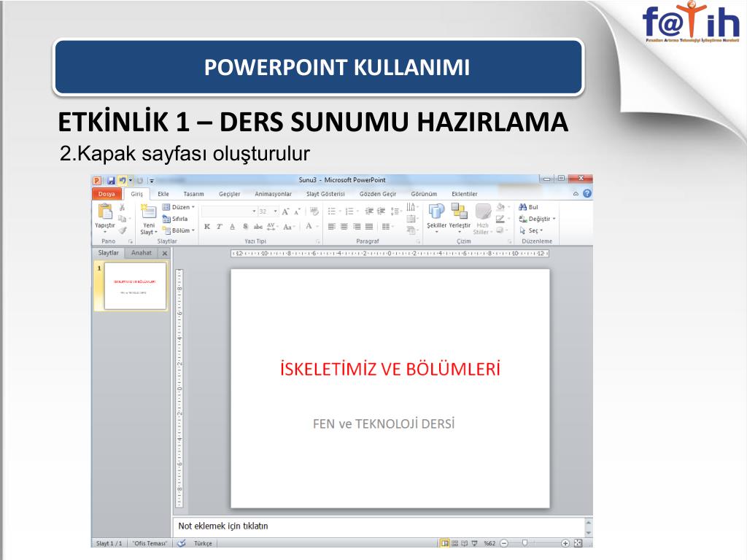Switch to slide sorter view icon

pyautogui.click(x=454, y=543)
